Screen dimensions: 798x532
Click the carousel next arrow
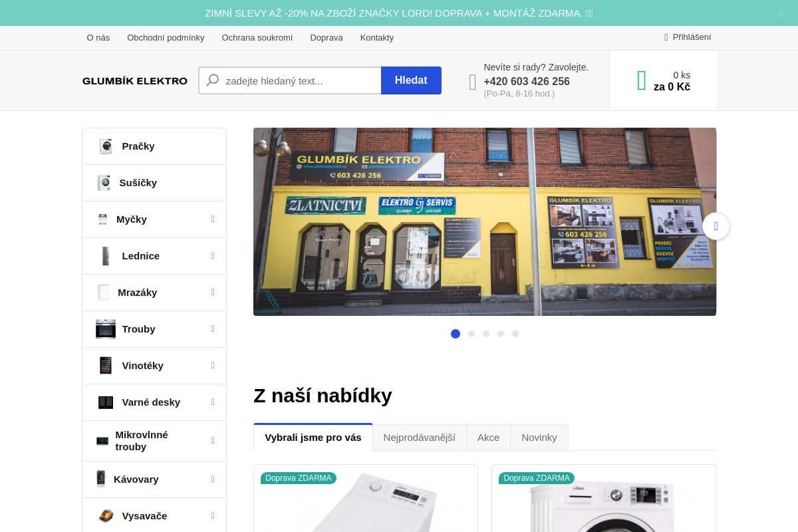coord(716,226)
